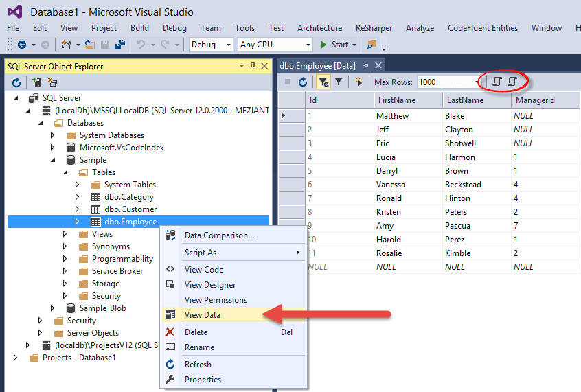Select the dbo.Customer table

pos(130,209)
